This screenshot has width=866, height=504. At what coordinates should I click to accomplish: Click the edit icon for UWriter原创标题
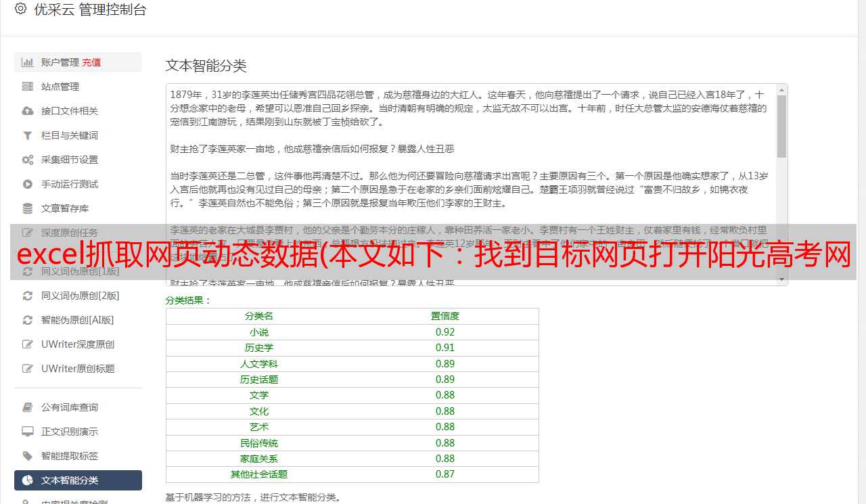click(x=28, y=369)
